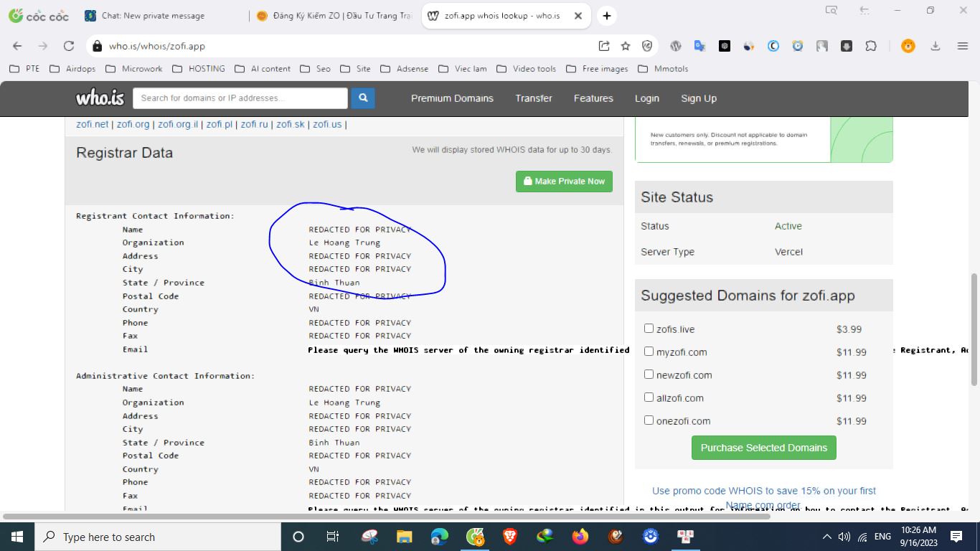Screen dimensions: 980x551
Task: Share this page from the address bar
Action: click(x=604, y=46)
